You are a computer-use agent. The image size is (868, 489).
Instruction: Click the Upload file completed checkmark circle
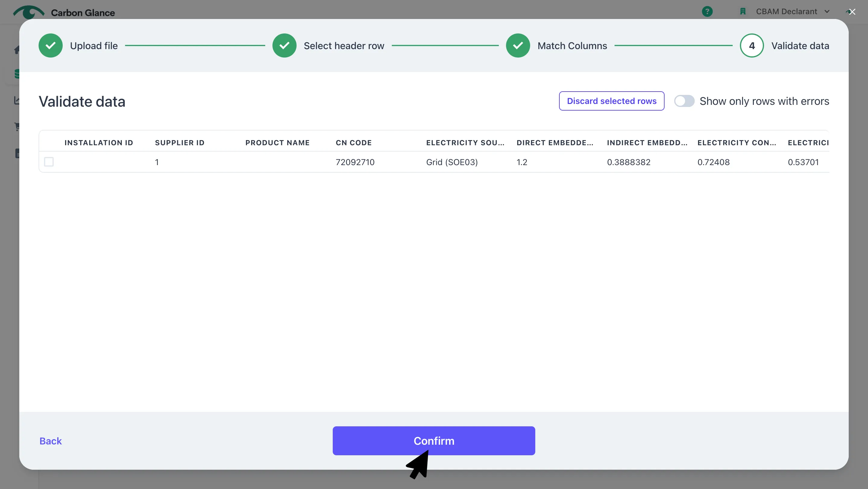[51, 45]
